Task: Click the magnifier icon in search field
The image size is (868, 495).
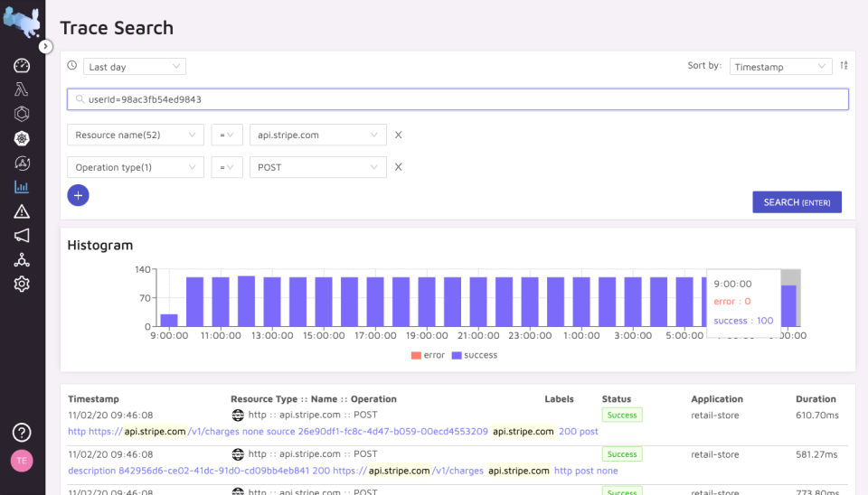Action: coord(80,99)
